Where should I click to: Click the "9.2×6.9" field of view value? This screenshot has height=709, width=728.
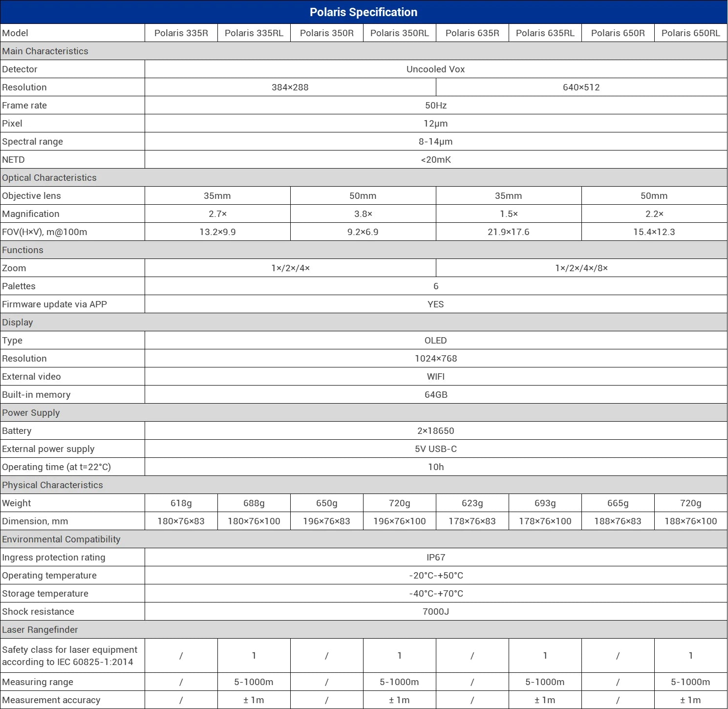pyautogui.click(x=363, y=232)
